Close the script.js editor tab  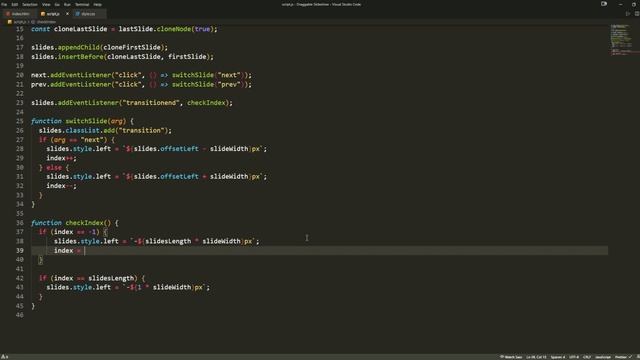67,14
